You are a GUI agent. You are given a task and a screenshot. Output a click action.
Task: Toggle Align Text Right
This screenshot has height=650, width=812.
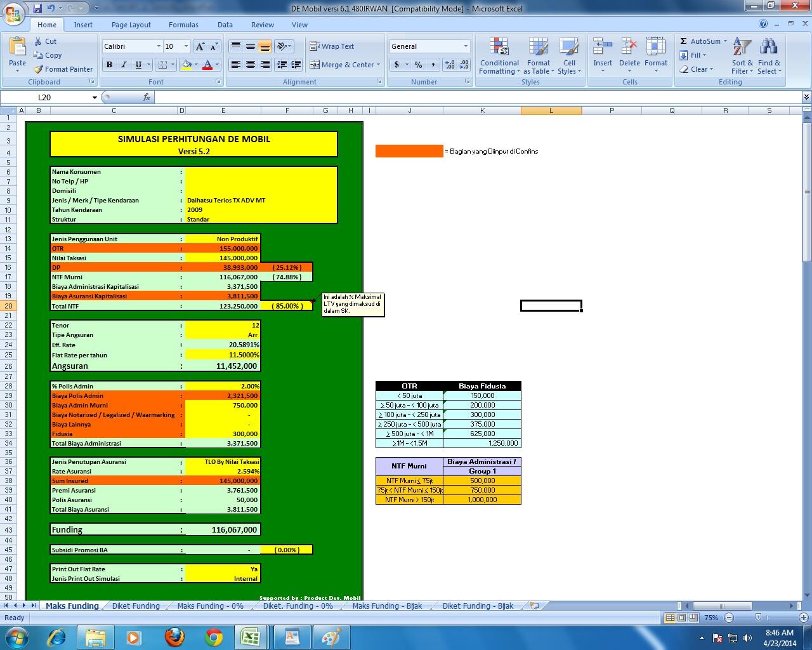[265, 65]
